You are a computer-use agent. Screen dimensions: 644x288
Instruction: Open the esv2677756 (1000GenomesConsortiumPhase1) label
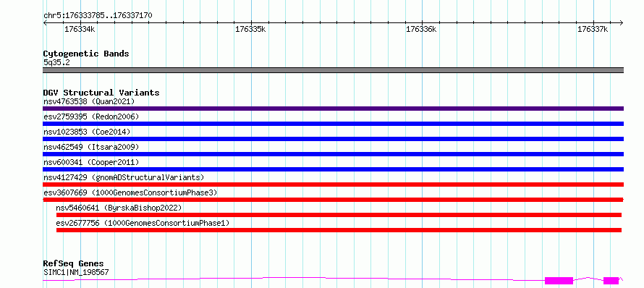tap(143, 223)
